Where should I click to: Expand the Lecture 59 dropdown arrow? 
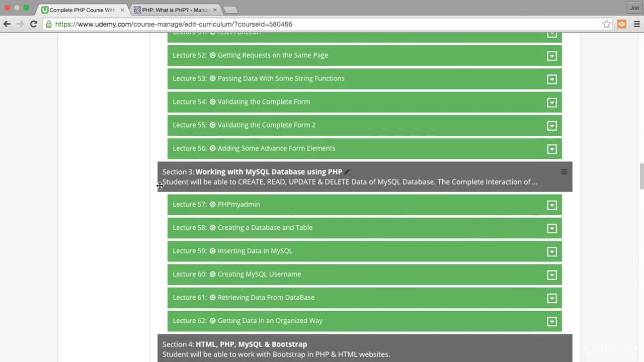552,251
